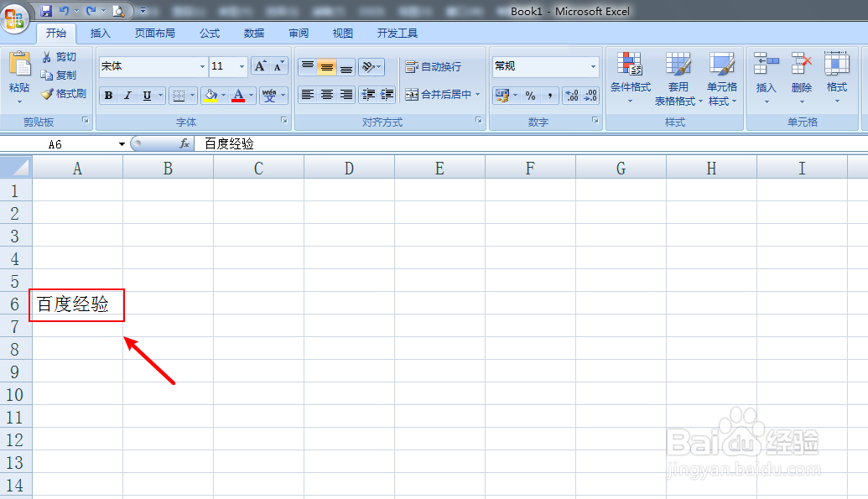The width and height of the screenshot is (868, 499).
Task: Undo the last action
Action: pyautogui.click(x=64, y=11)
